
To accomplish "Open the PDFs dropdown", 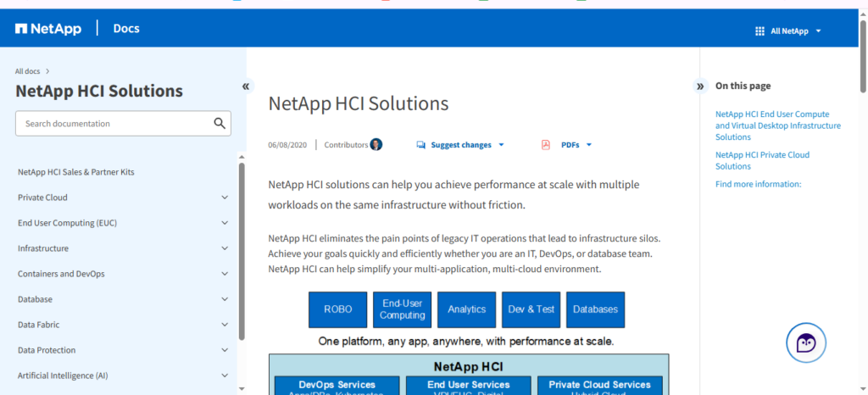I will pos(576,145).
